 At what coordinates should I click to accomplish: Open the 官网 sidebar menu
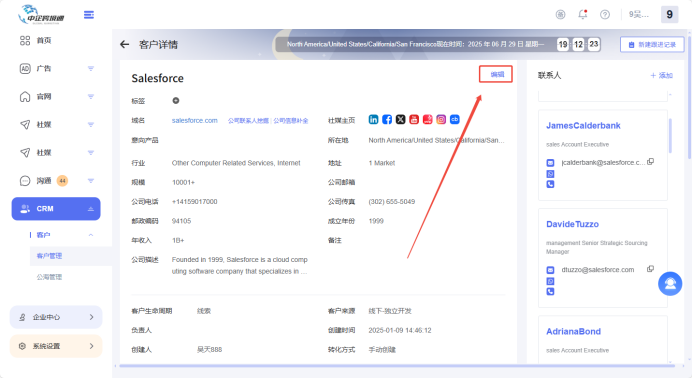pos(56,97)
